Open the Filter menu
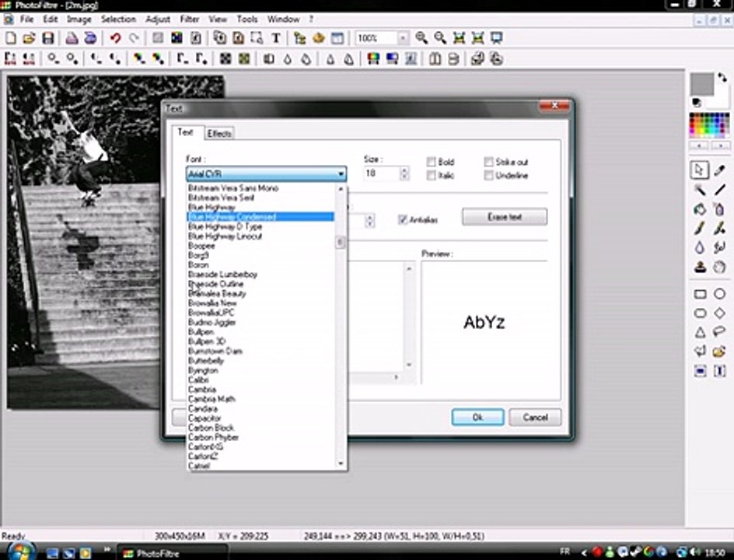734x560 pixels. pos(190,19)
